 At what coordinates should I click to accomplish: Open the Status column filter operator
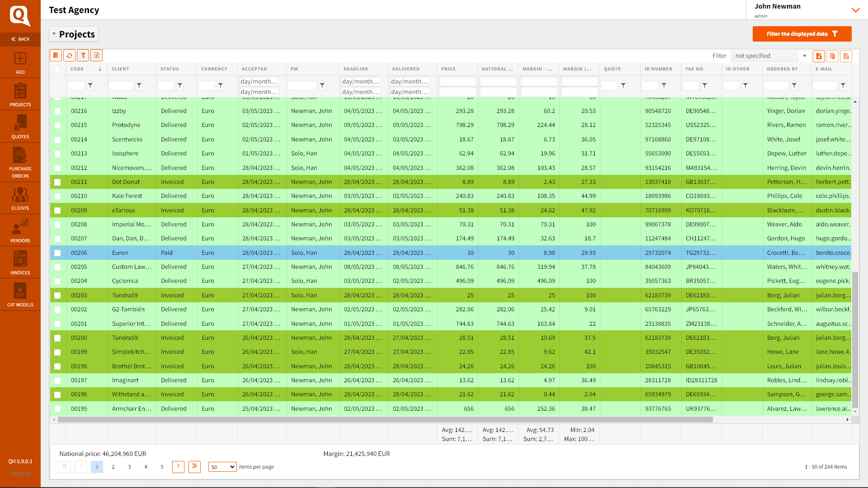pyautogui.click(x=180, y=85)
